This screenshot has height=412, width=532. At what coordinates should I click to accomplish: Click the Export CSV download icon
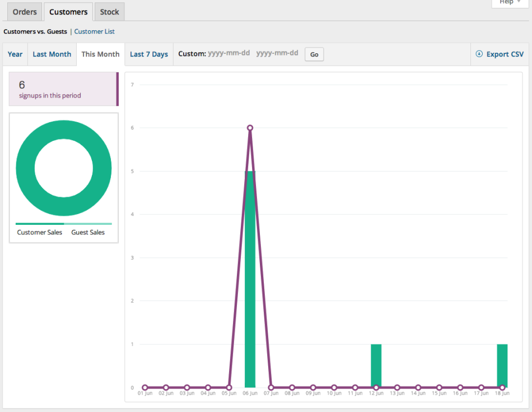pyautogui.click(x=479, y=54)
